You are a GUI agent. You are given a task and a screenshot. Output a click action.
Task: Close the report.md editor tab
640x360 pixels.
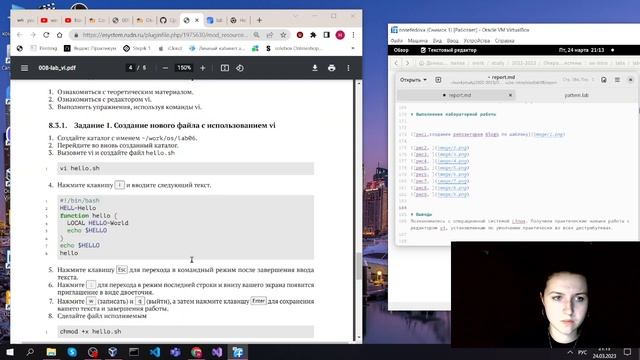pos(510,95)
